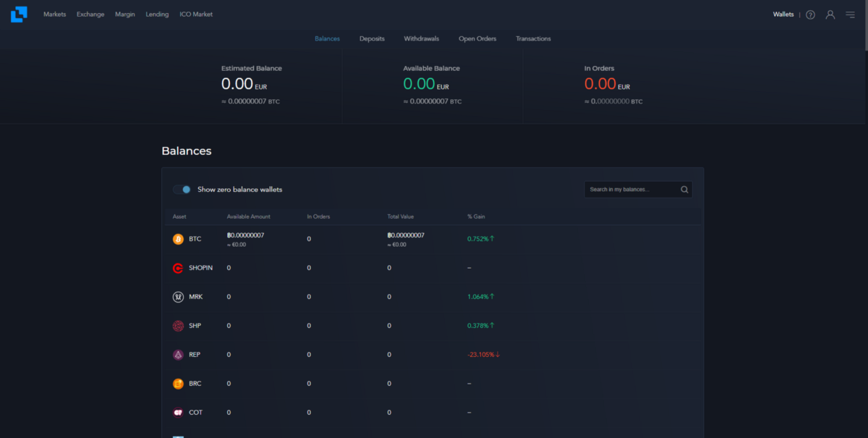Click the Estimated Balance 0.00 EUR amount
The image size is (868, 438).
point(244,84)
